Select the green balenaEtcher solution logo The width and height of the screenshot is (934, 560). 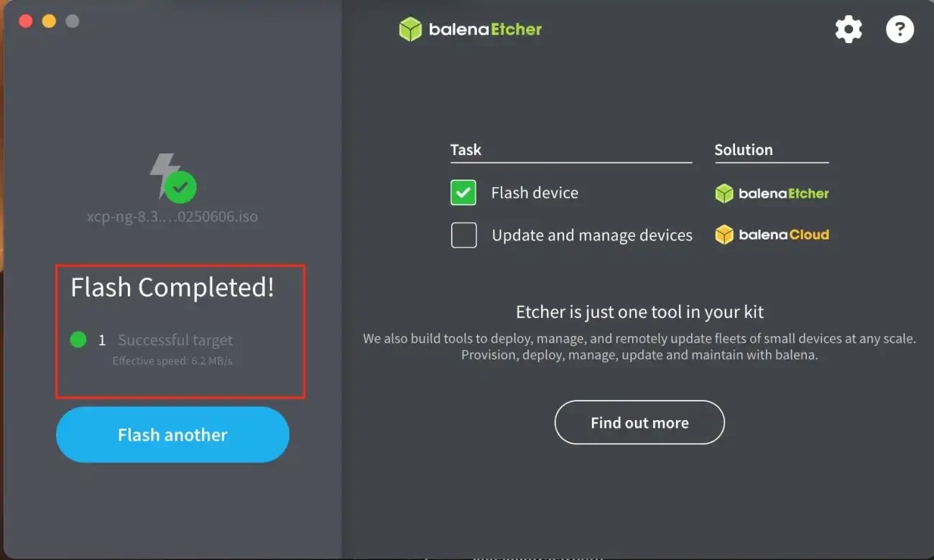772,193
